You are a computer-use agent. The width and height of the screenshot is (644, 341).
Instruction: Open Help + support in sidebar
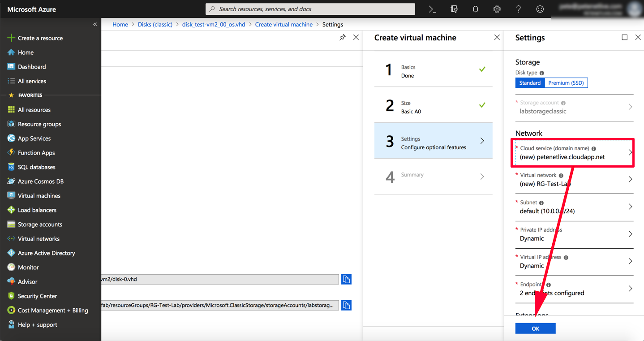tap(38, 325)
